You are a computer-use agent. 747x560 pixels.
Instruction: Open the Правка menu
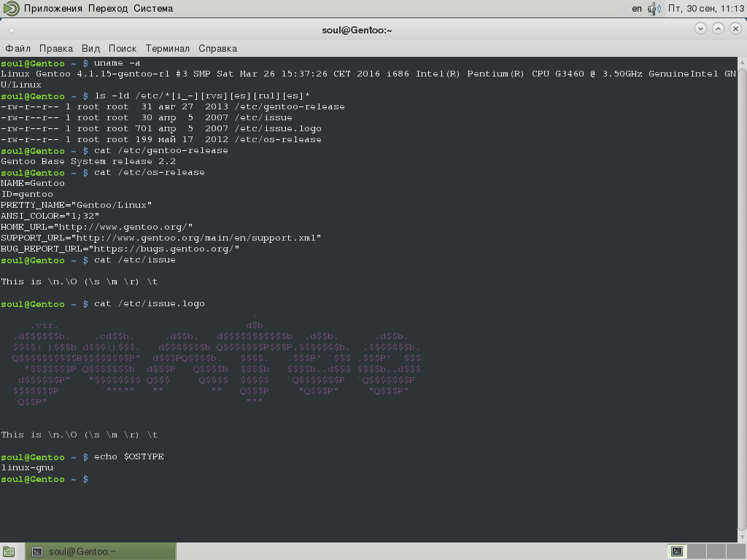pos(55,49)
